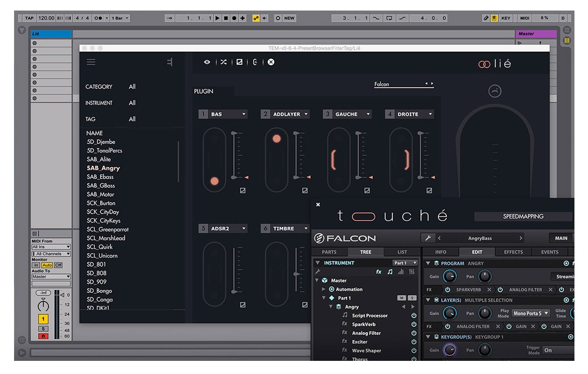Open the Lié hamburger menu
This screenshot has width=588, height=374.
(x=91, y=62)
